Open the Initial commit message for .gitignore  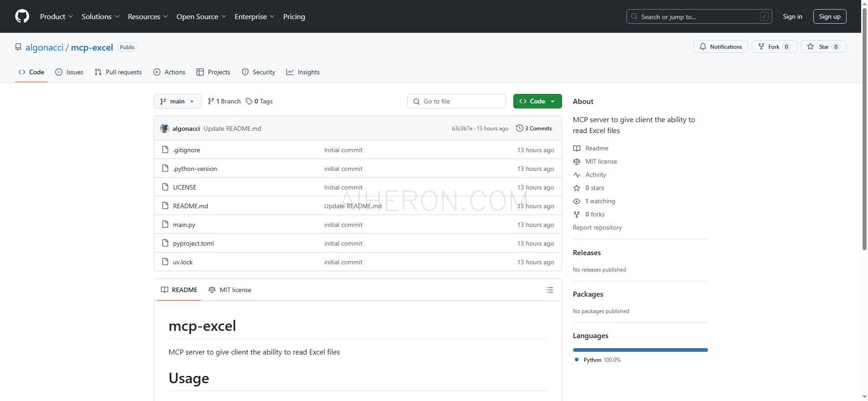pyautogui.click(x=343, y=150)
